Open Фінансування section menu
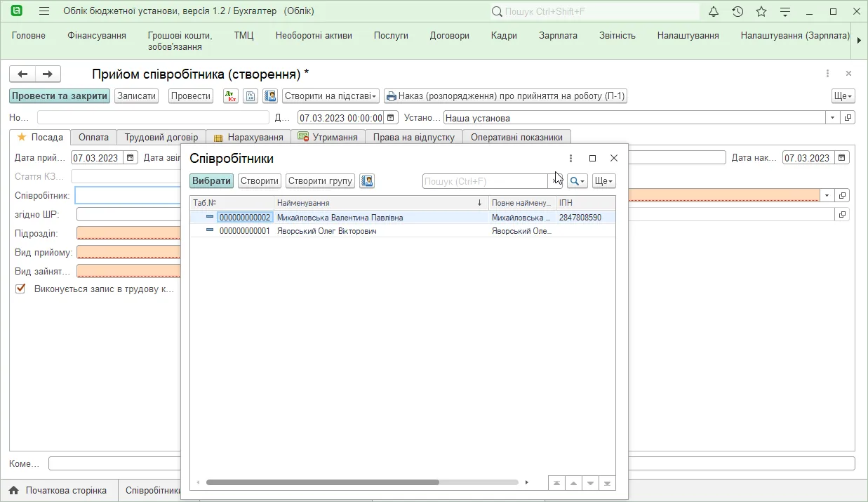 tap(97, 35)
